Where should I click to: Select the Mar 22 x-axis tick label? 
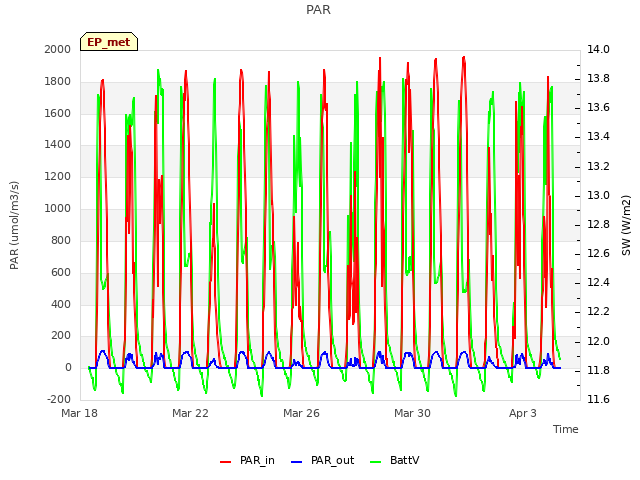[x=190, y=413]
